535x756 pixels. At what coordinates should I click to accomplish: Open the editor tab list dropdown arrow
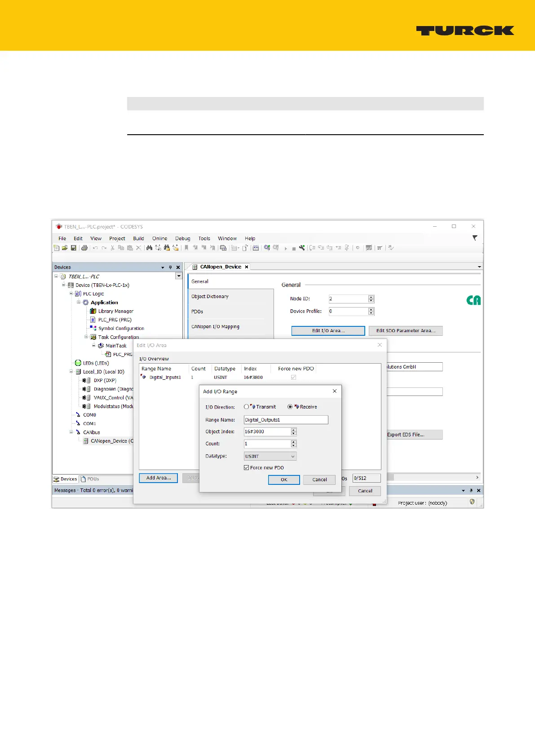tap(479, 267)
